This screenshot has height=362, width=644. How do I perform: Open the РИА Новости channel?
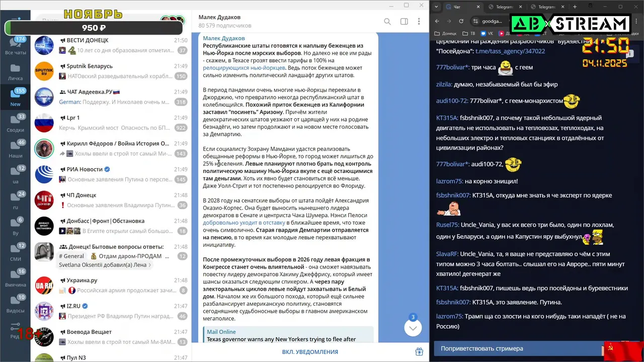(x=111, y=174)
